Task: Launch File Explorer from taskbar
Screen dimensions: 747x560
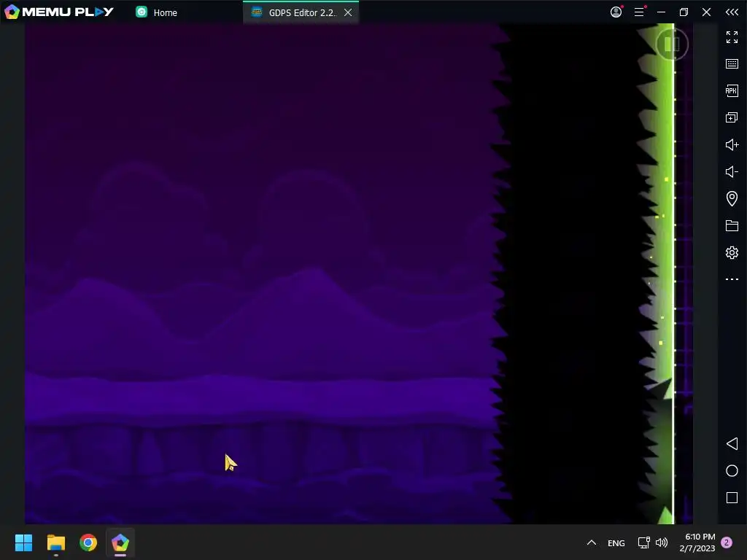Action: 55,542
